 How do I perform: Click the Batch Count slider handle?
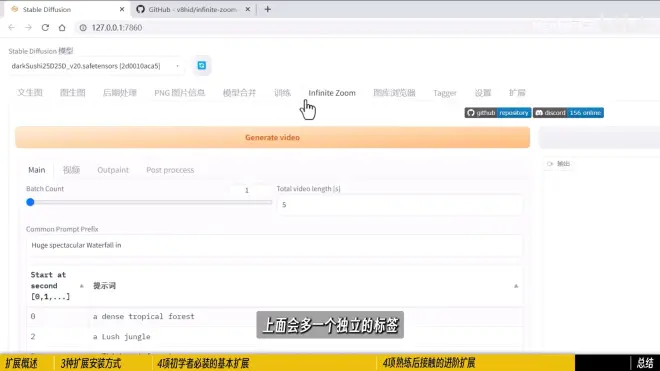point(30,202)
